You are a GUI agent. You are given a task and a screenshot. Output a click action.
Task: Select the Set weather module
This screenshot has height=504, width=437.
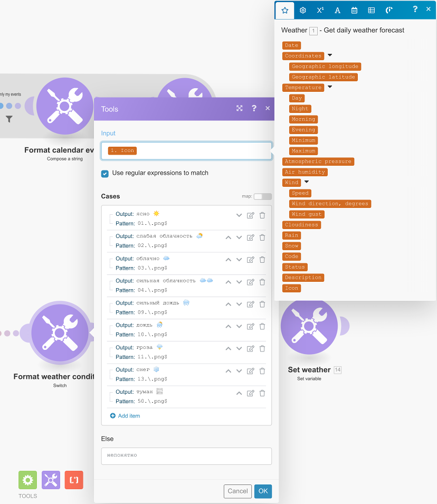coord(309,326)
